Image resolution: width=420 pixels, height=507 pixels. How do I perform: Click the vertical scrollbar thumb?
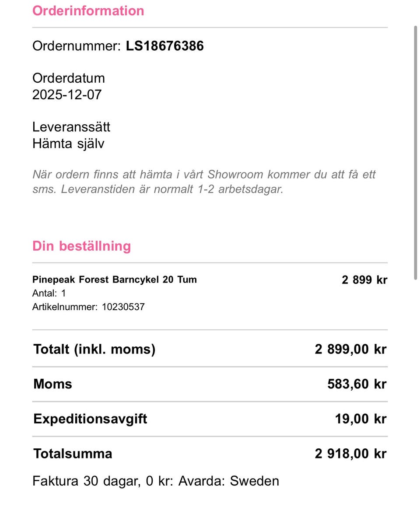click(x=415, y=152)
